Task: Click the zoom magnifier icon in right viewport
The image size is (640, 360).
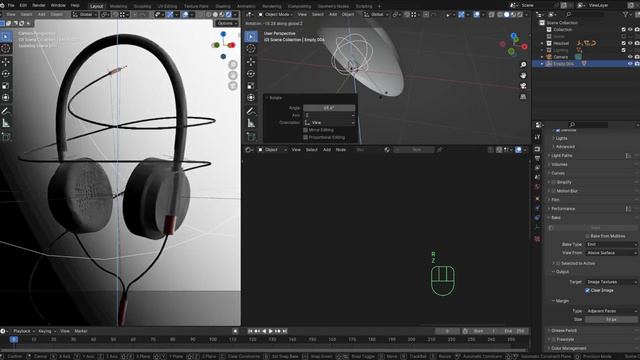Action: tap(523, 65)
